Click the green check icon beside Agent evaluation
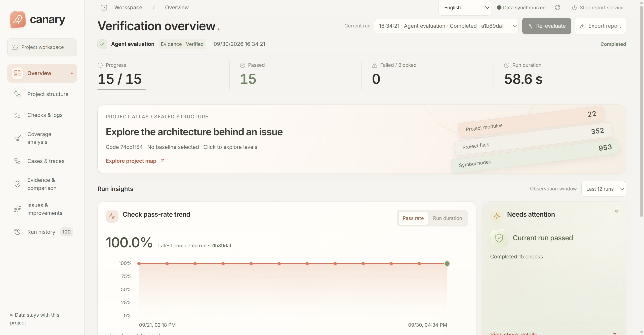 pyautogui.click(x=102, y=44)
